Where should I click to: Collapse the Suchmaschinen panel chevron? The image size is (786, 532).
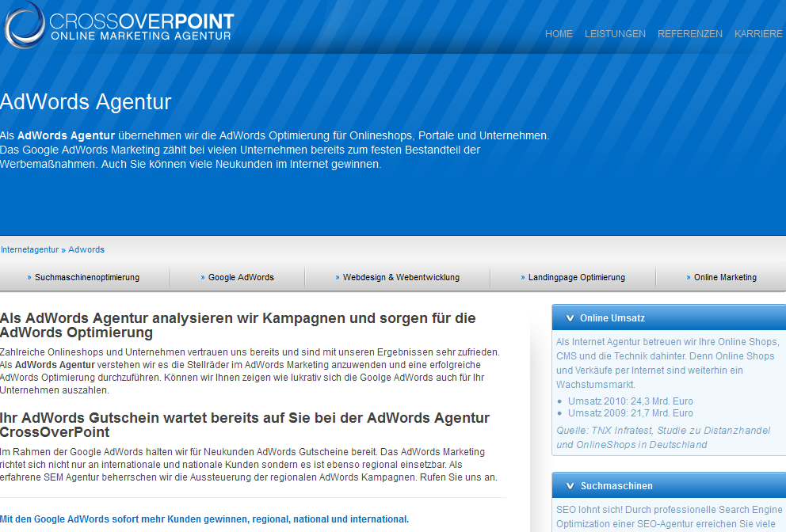pyautogui.click(x=570, y=486)
